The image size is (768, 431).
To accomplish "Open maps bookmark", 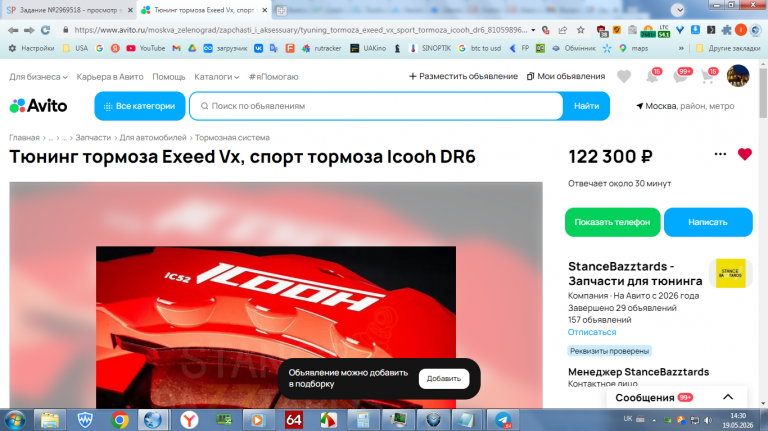I will tap(633, 48).
